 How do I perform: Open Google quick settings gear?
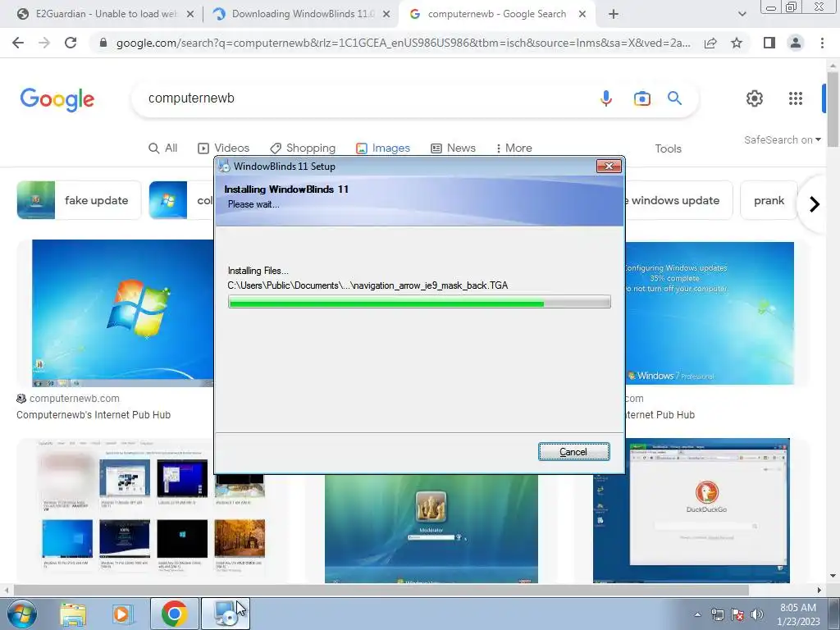(x=755, y=98)
